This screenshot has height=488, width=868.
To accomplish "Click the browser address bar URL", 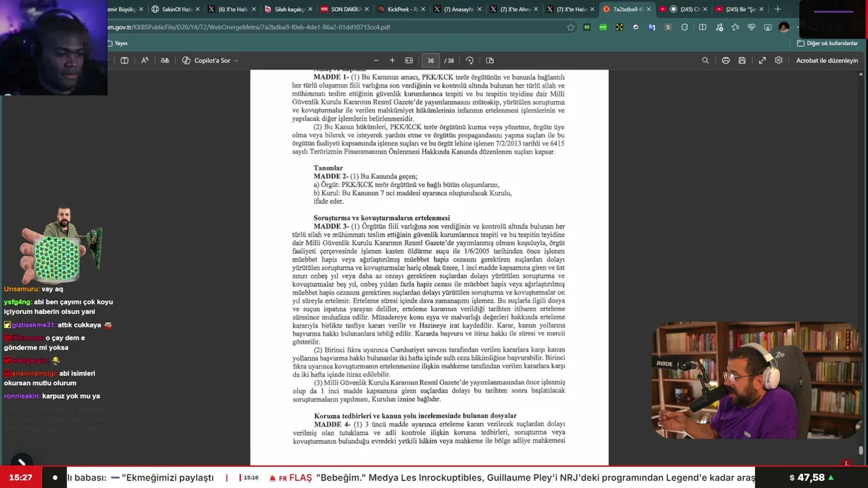I will click(249, 27).
